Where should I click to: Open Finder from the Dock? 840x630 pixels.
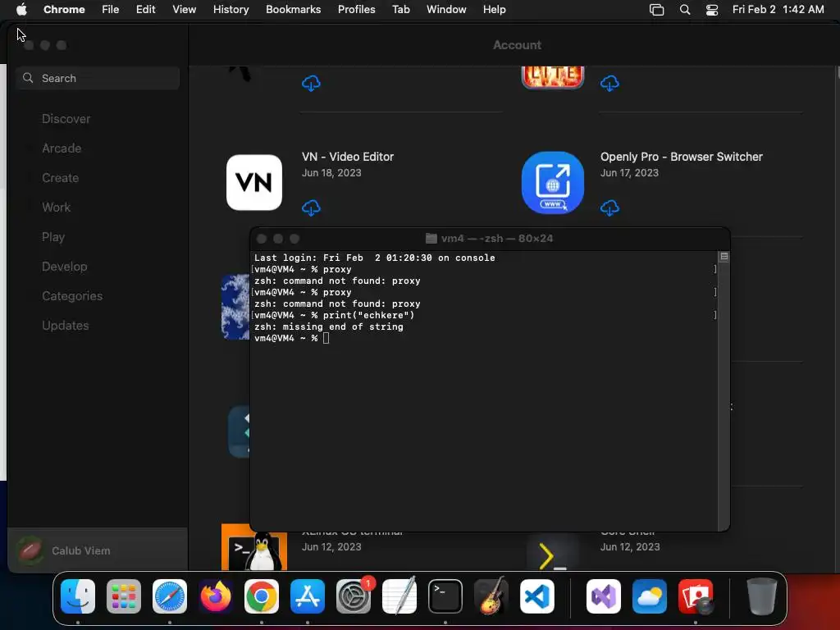pyautogui.click(x=78, y=596)
